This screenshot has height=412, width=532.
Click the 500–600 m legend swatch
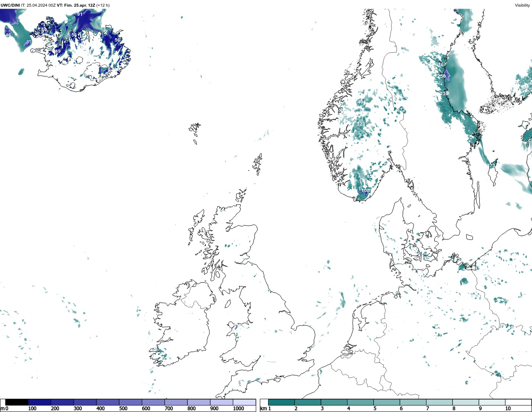click(x=131, y=402)
